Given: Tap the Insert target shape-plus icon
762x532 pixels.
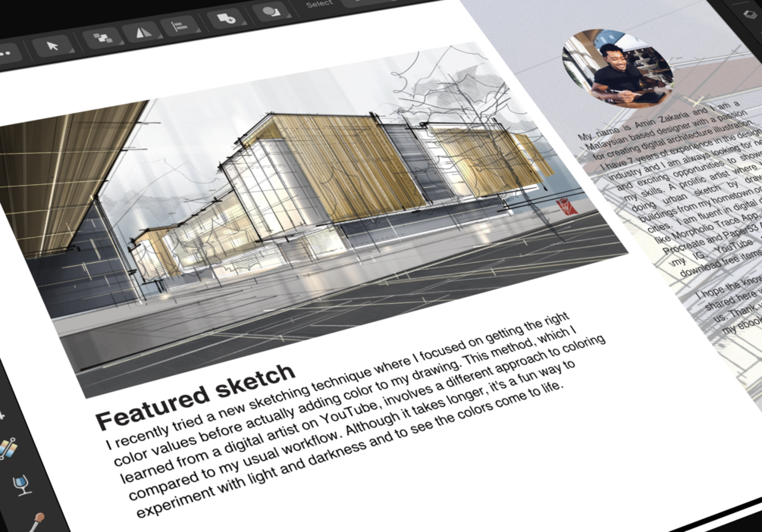Looking at the screenshot, I should 225,20.
